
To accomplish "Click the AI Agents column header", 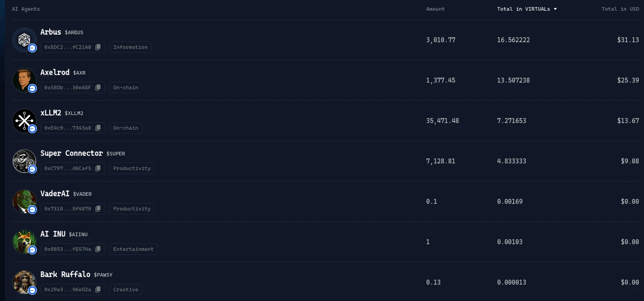I will (26, 9).
